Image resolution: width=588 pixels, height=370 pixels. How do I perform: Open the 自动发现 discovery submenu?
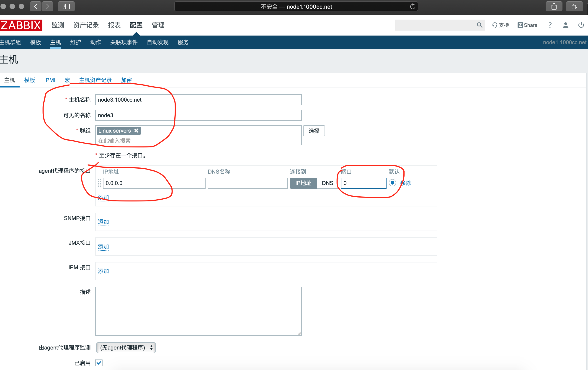point(157,42)
